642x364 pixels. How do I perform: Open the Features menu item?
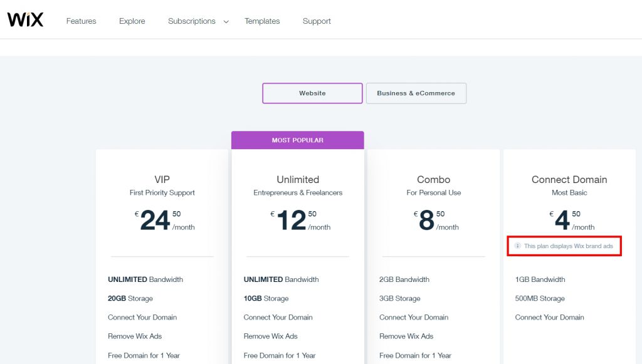click(81, 21)
